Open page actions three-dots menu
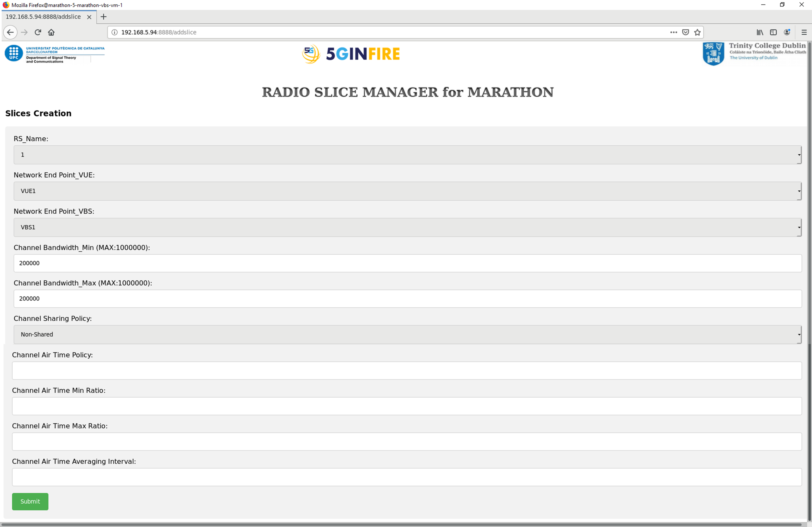 tap(674, 32)
